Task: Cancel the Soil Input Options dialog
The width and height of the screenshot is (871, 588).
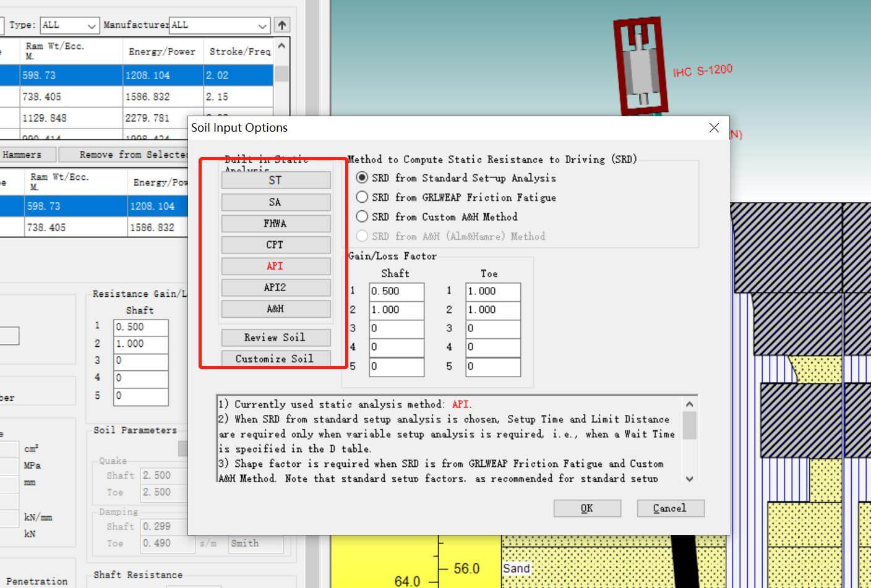Action: click(670, 508)
